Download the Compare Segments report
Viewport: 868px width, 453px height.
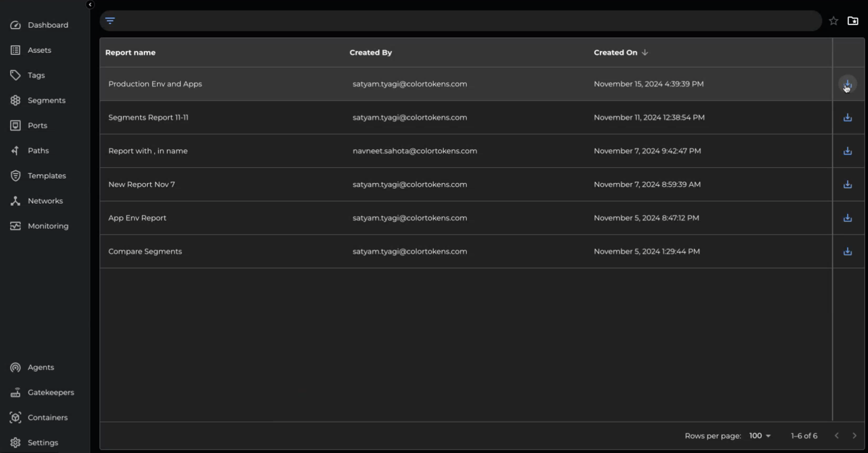coord(847,251)
